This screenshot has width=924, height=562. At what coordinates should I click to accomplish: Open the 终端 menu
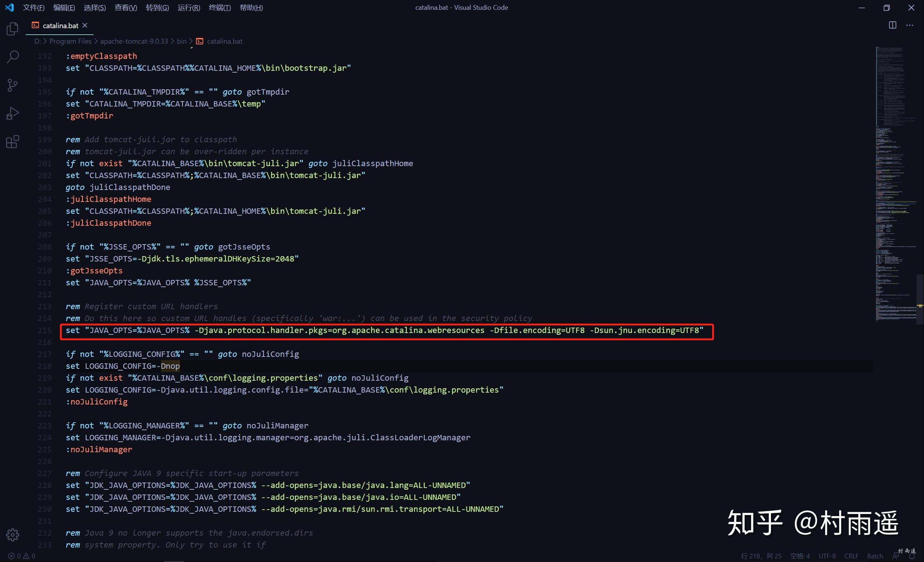pos(220,7)
